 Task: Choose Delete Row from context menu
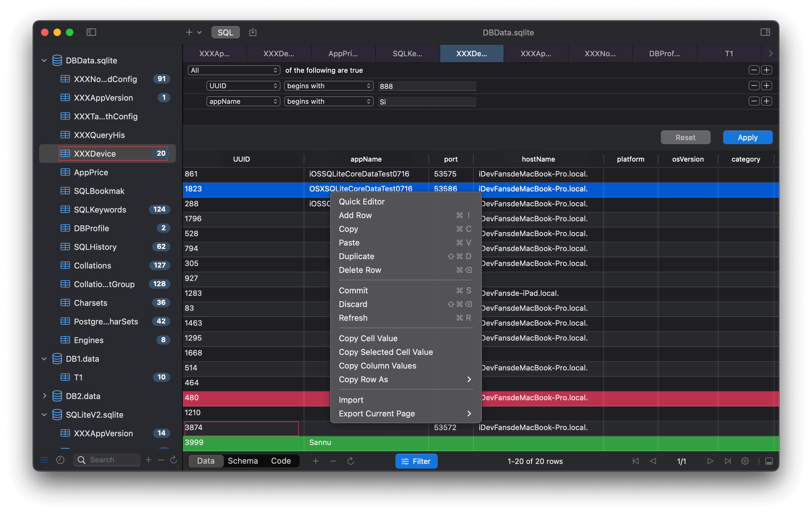click(360, 270)
